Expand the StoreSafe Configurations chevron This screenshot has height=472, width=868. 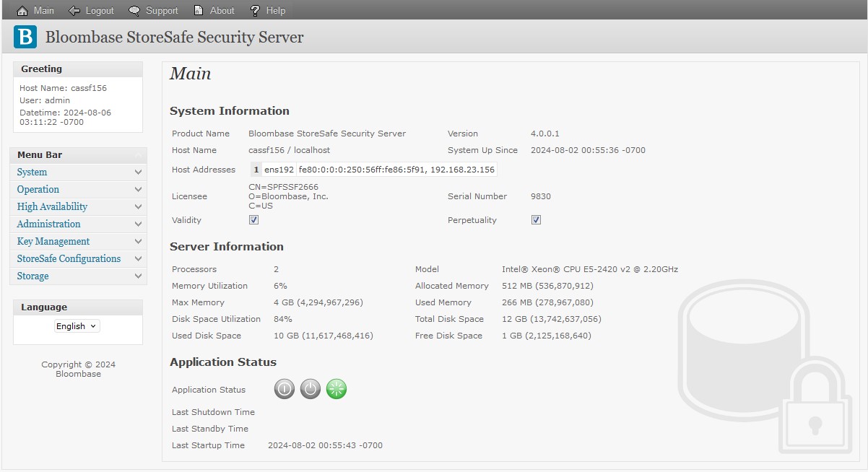coord(138,258)
